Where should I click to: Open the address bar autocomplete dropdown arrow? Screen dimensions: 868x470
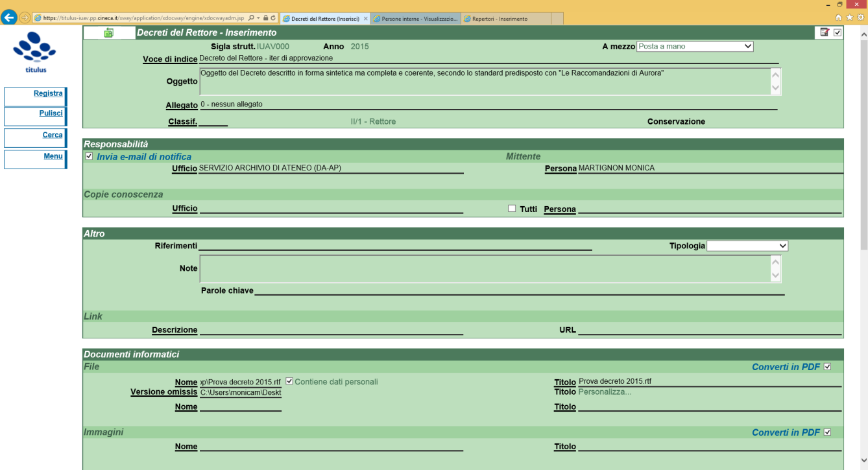(x=259, y=18)
